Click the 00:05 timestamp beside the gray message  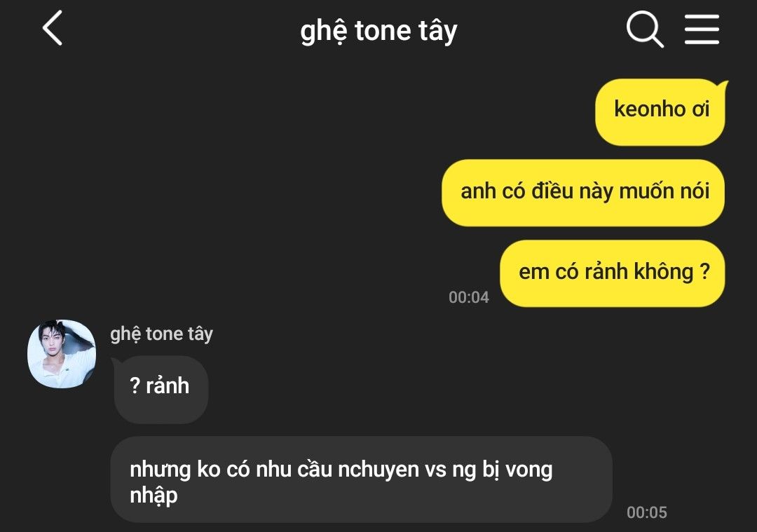point(646,512)
